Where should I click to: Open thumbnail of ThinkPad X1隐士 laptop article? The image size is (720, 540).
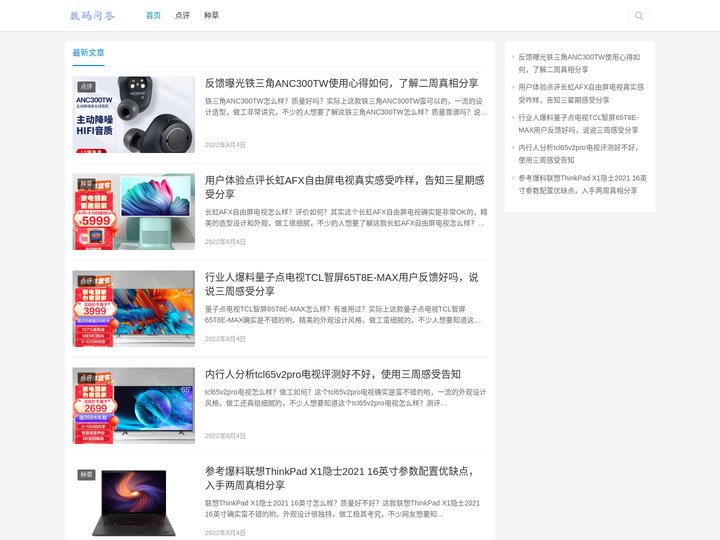134,502
